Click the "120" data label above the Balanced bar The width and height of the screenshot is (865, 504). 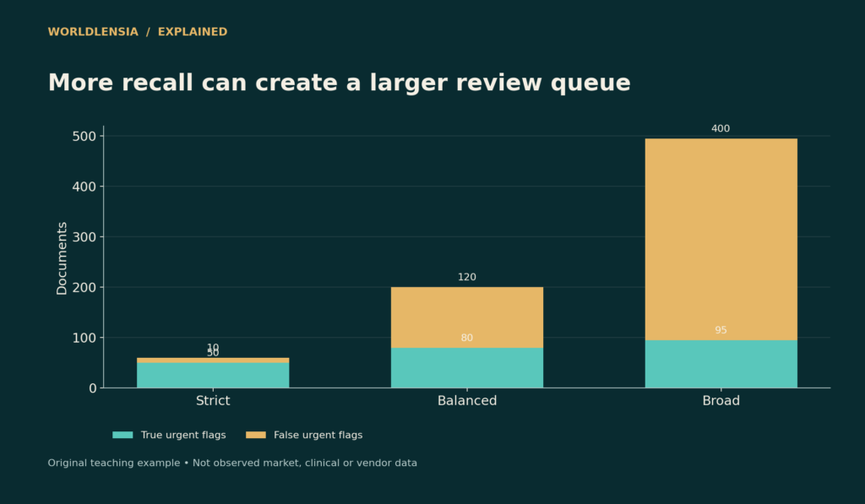[x=467, y=278]
